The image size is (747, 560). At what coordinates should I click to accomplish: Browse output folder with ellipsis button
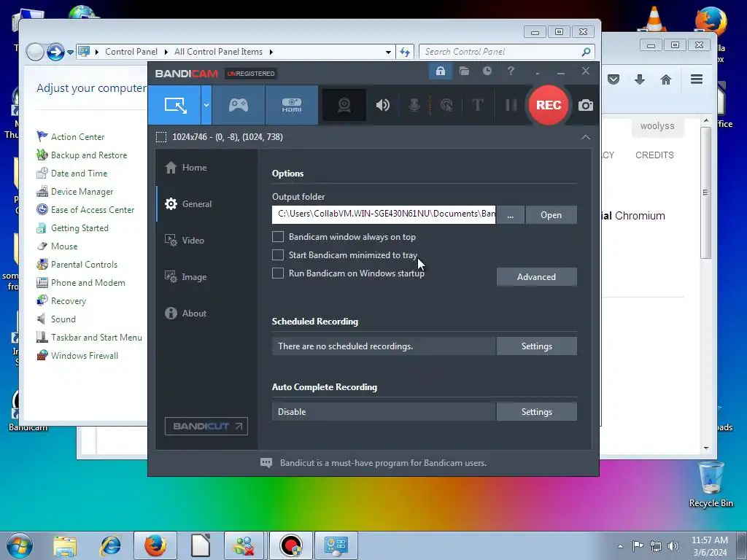[x=510, y=215]
